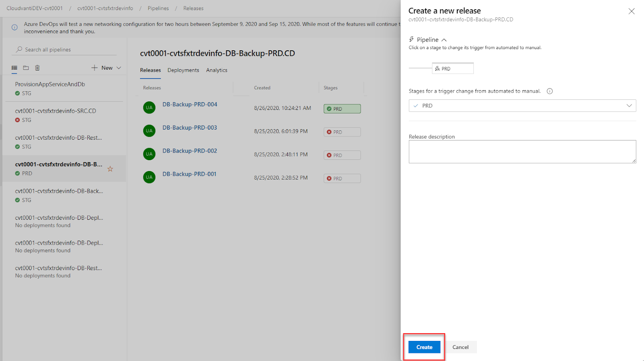Viewport: 644px width, 361px height.
Task: Click the Releases column header
Action: (152, 88)
